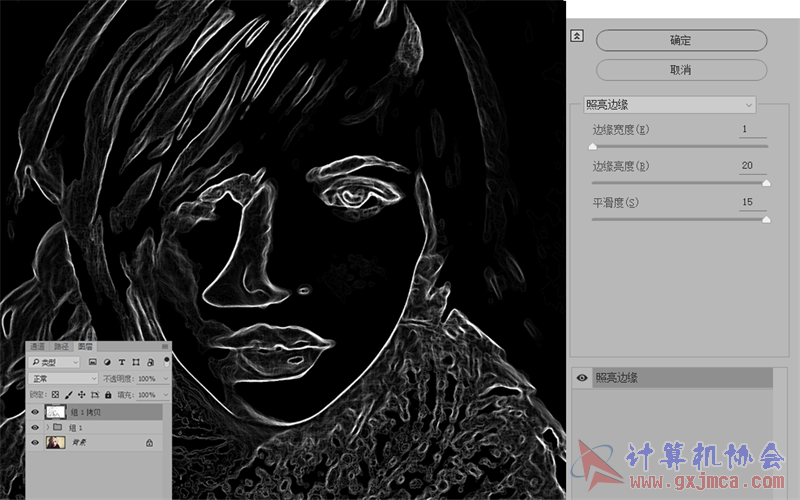
Task: Select the 图层 tab
Action: (x=85, y=346)
